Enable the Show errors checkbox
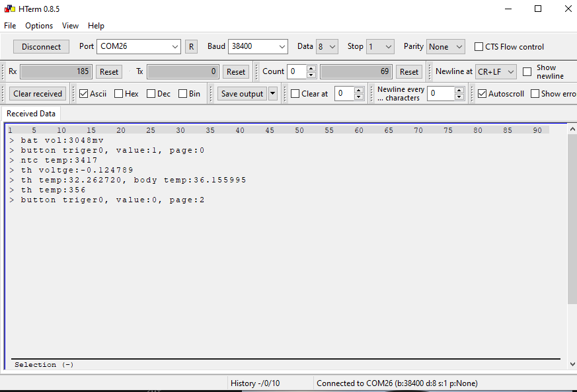577x392 pixels. [x=535, y=94]
